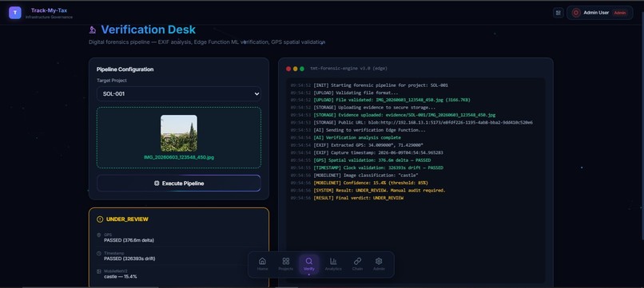Click the castle — 15.4% classification value
Viewport: 644px width, 288px height.
click(x=121, y=277)
